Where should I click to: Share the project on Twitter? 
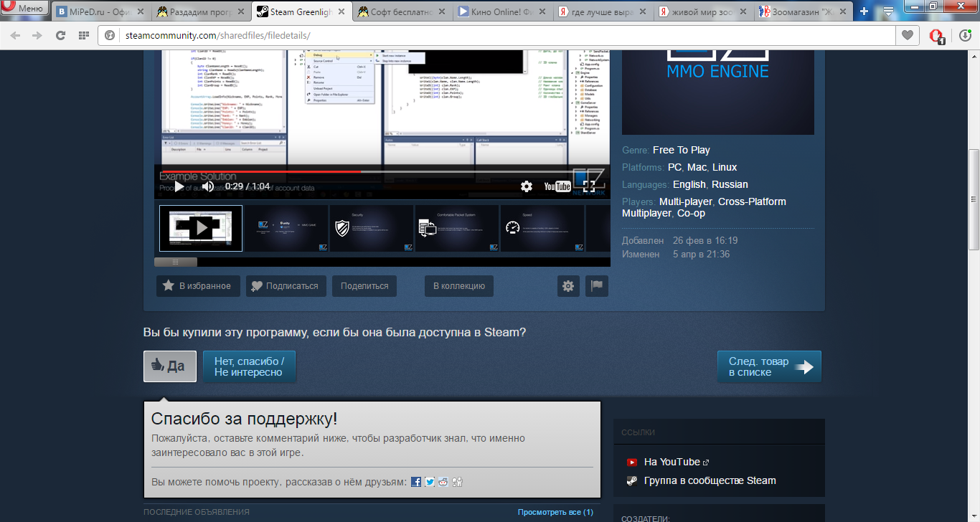[430, 482]
